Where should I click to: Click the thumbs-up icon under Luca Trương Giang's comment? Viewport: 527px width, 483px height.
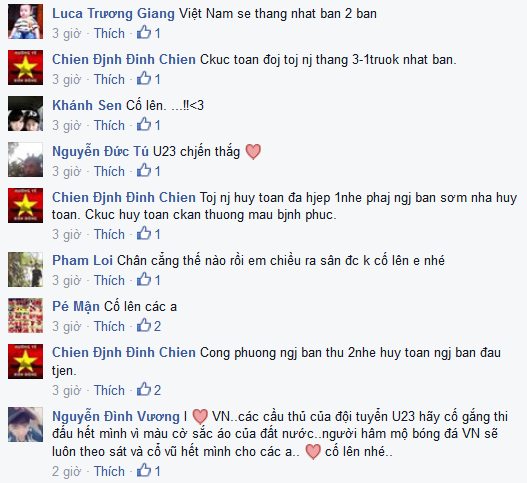144,33
